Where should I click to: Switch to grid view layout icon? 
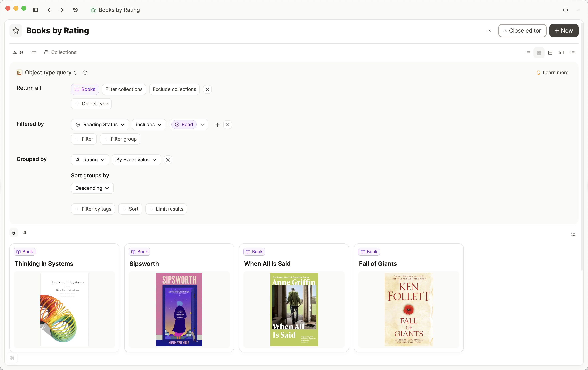click(550, 53)
